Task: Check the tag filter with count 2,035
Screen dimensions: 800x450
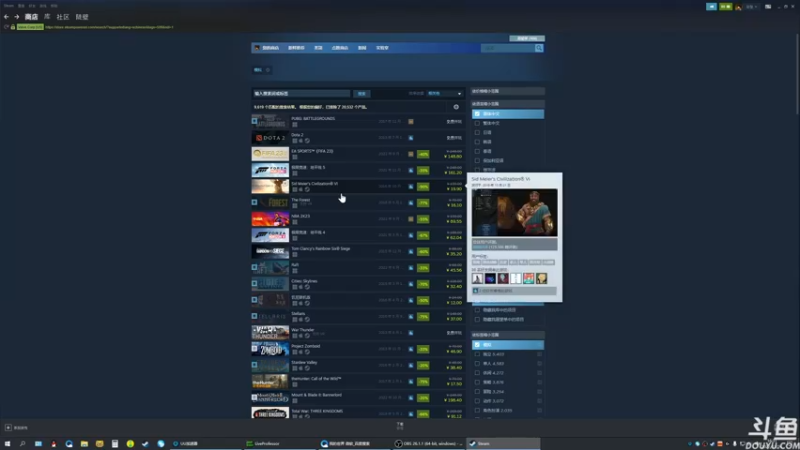Action: pos(477,410)
